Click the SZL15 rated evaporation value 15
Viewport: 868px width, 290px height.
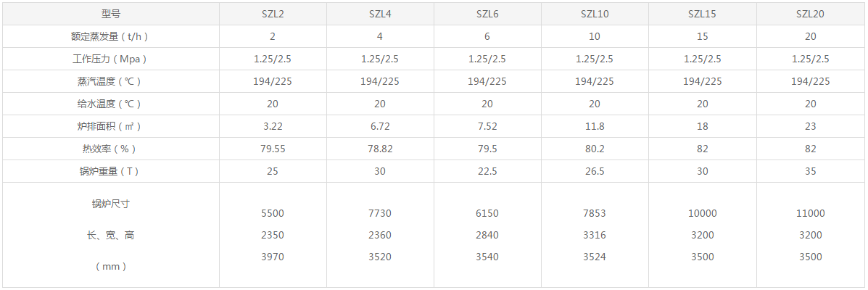pyautogui.click(x=702, y=36)
